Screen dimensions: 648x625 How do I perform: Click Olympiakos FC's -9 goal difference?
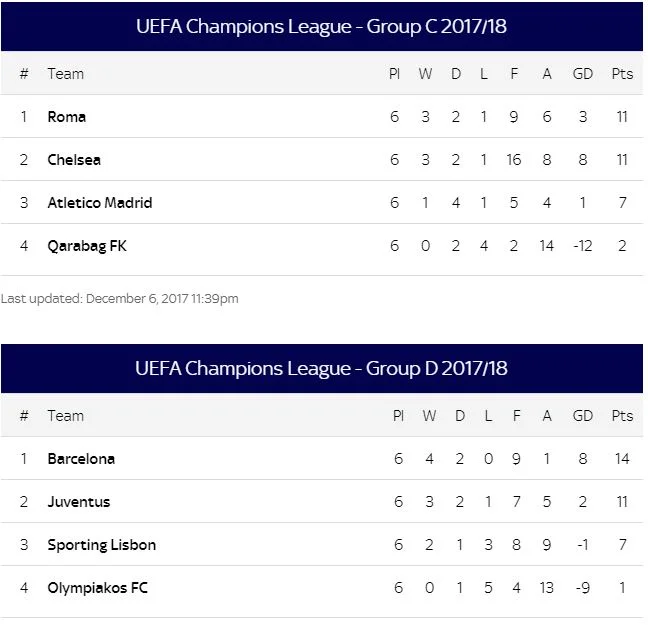(583, 588)
